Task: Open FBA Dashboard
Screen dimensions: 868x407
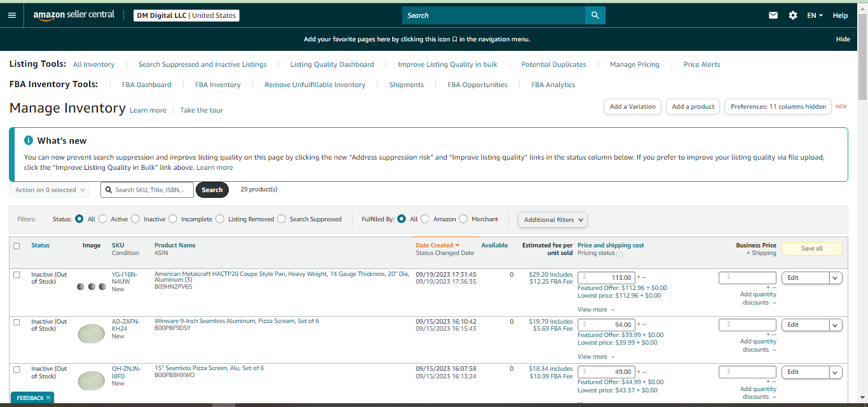Action: [x=147, y=85]
